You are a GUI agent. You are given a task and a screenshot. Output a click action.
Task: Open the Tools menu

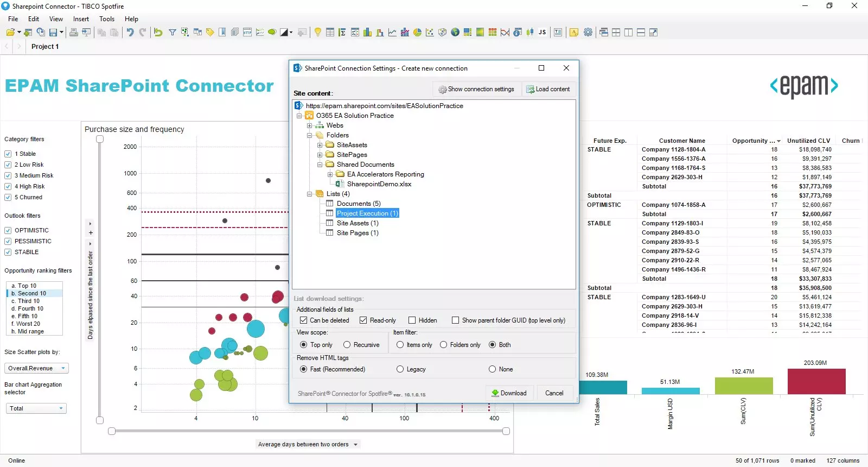click(x=107, y=19)
